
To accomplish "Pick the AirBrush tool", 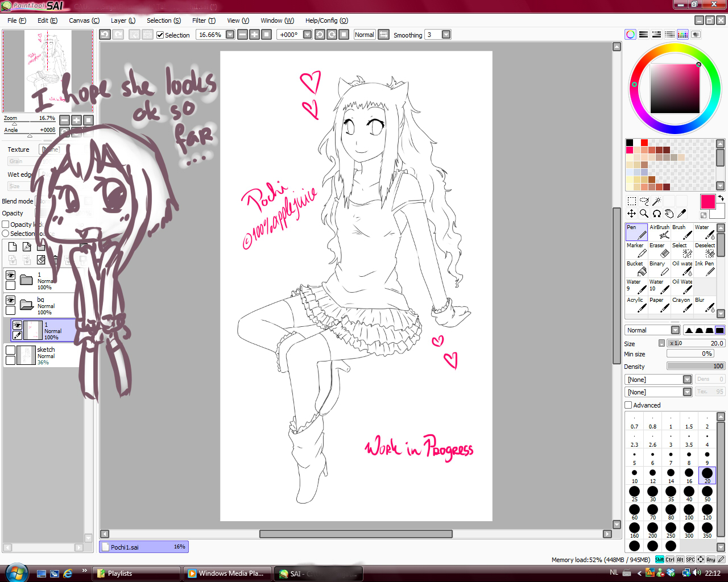I will [659, 232].
